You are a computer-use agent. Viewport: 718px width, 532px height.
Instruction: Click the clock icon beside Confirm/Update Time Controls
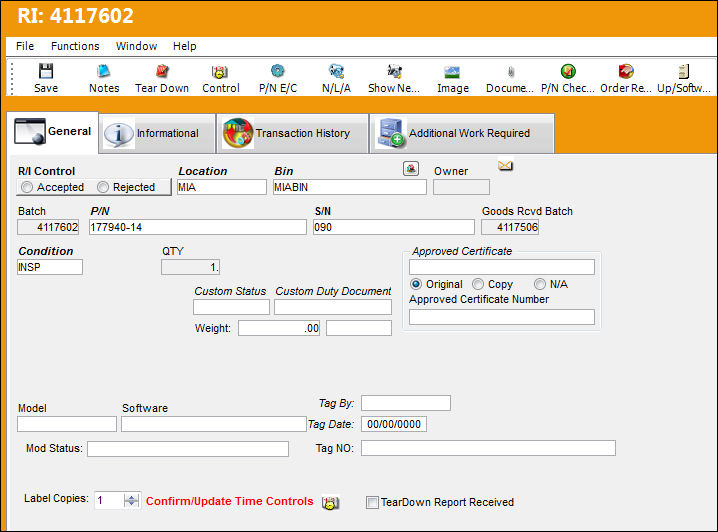point(330,503)
